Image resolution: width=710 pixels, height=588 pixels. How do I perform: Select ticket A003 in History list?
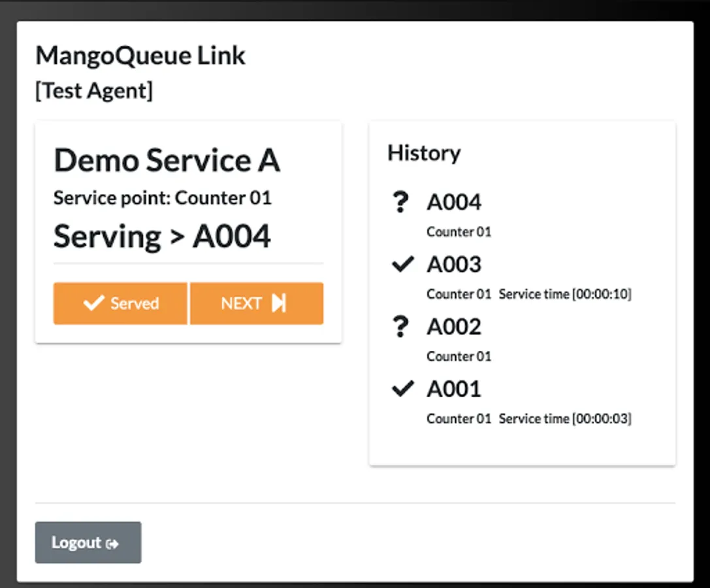454,265
